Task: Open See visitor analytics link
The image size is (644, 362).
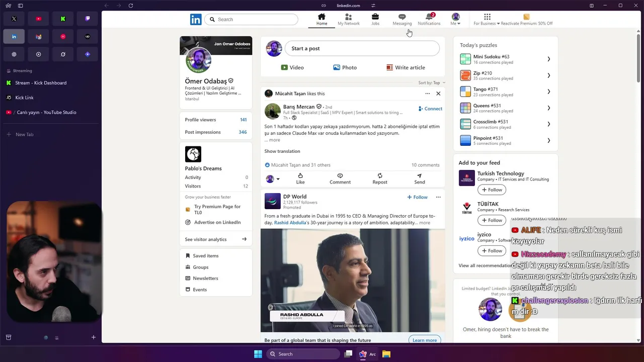Action: [216, 239]
